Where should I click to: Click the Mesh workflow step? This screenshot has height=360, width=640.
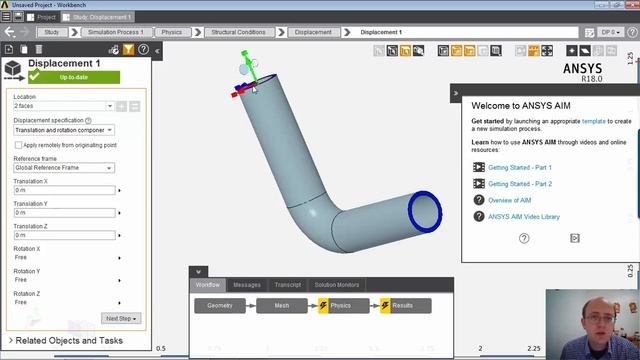tap(282, 305)
